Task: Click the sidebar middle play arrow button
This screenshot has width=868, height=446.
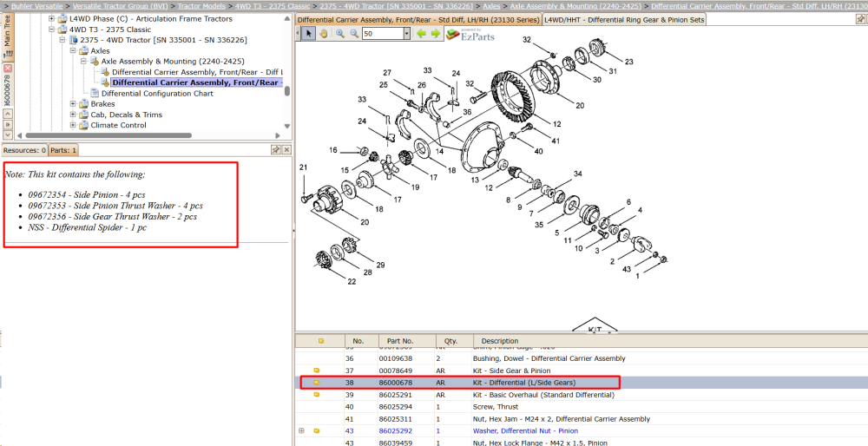Action: pos(8,124)
